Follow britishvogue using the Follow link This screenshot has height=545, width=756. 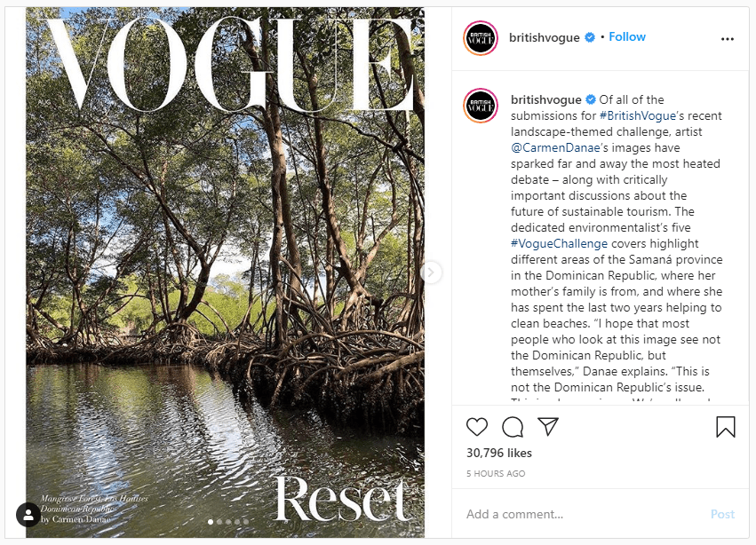point(626,36)
